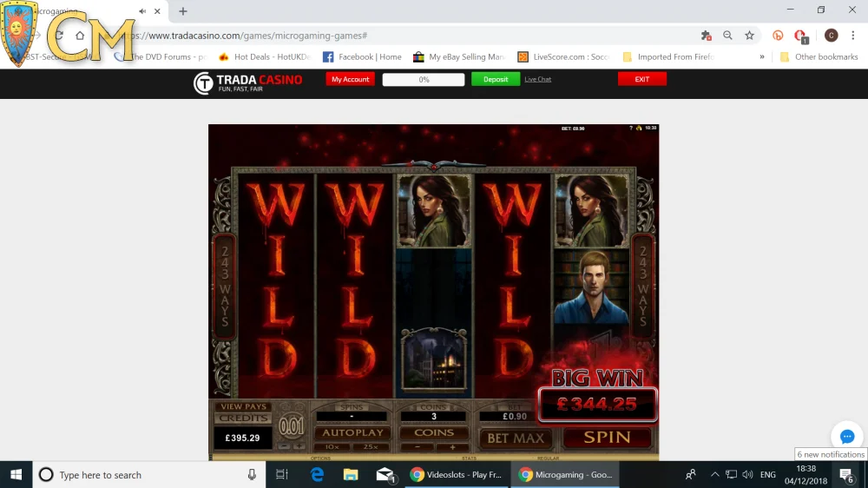Click the taskbar microphone icon
The height and width of the screenshot is (488, 868).
click(x=252, y=475)
